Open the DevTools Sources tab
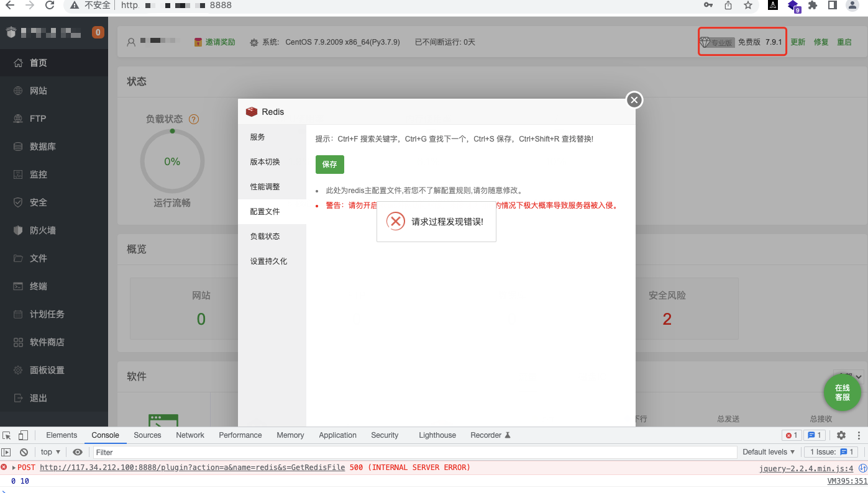 [147, 435]
